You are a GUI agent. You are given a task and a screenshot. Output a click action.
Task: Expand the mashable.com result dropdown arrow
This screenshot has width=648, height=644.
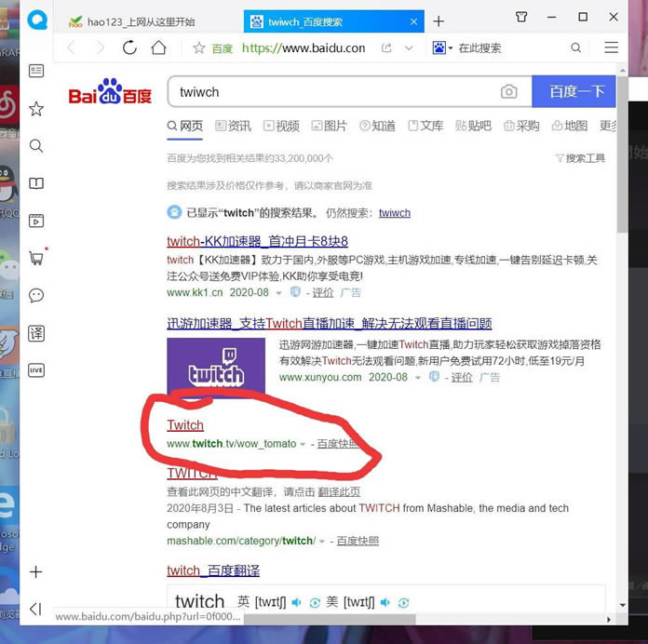tap(321, 541)
